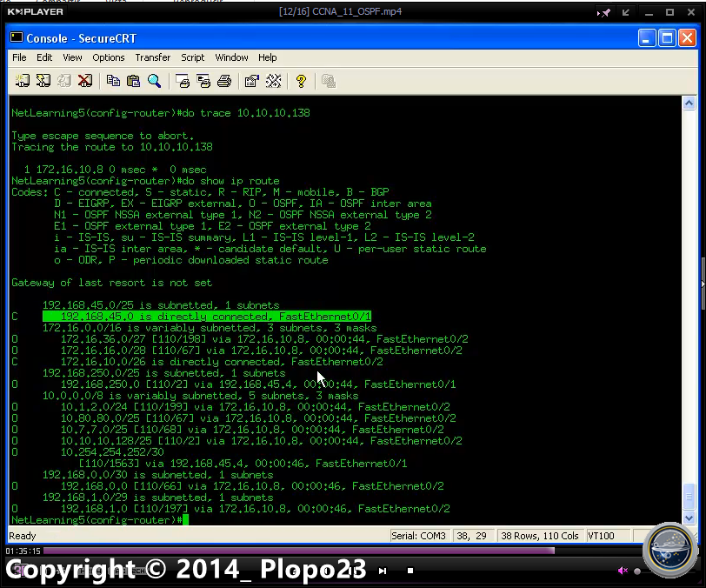Click the Disconnect icon with red X

coord(84,81)
